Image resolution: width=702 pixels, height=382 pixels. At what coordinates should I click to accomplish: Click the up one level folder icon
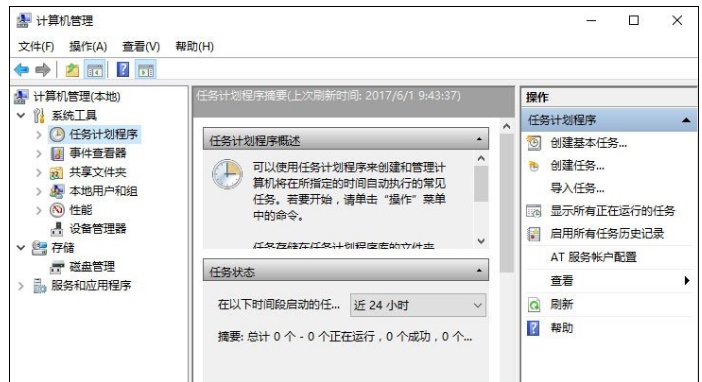pyautogui.click(x=72, y=70)
